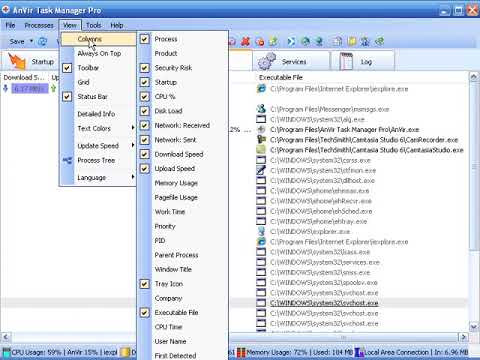Click the refresh icon next to Save
The image size is (480, 360).
pos(42,42)
